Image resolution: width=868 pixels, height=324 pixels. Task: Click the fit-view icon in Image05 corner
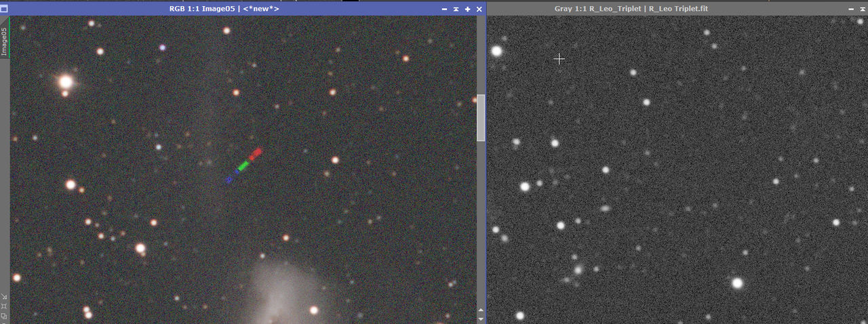[4, 306]
